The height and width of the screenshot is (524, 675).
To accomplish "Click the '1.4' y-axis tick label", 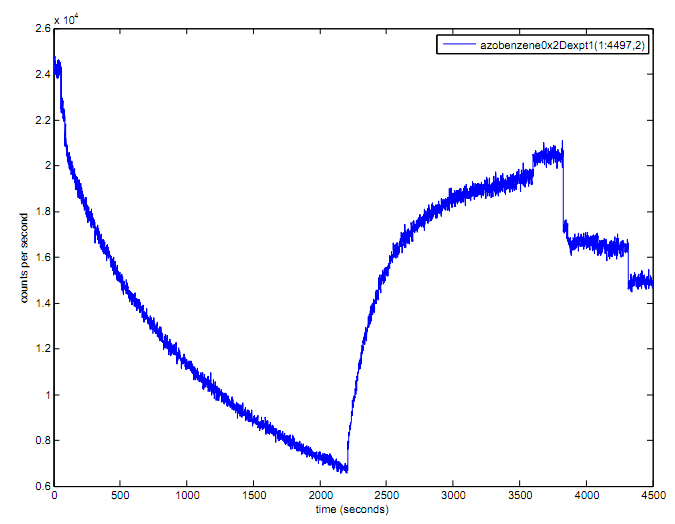I will [41, 303].
